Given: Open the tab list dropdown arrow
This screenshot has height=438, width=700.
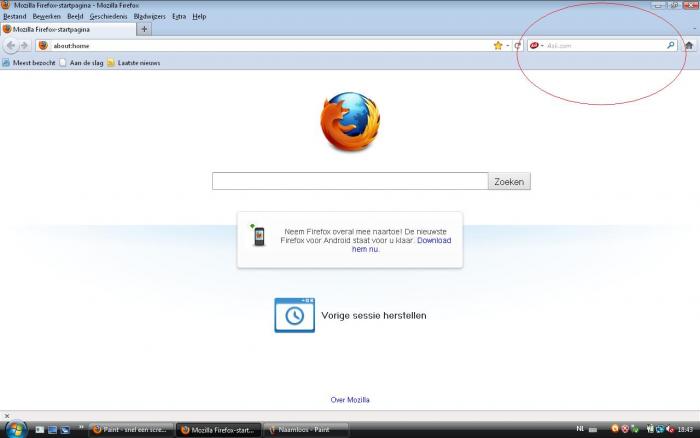Looking at the screenshot, I should 694,29.
